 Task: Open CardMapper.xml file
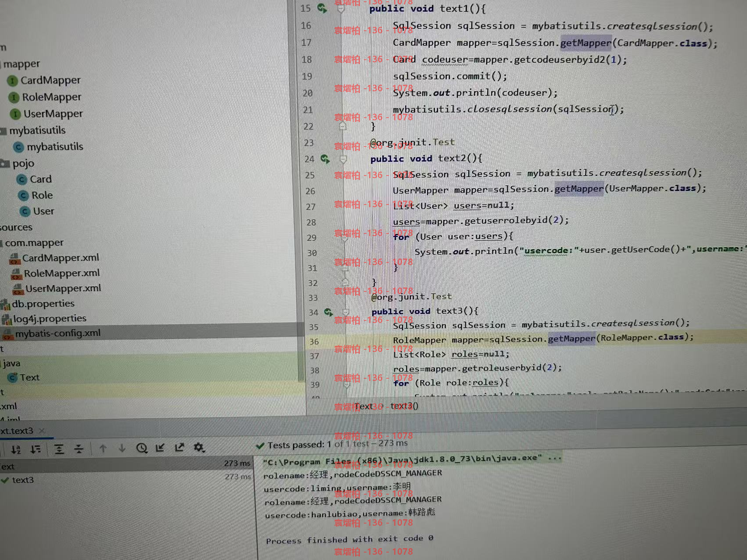60,258
